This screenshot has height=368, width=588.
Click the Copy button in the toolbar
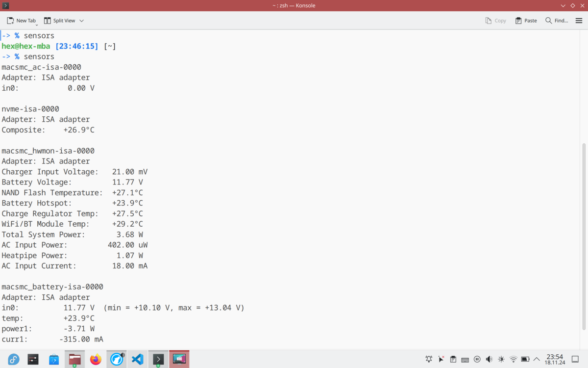pyautogui.click(x=495, y=21)
